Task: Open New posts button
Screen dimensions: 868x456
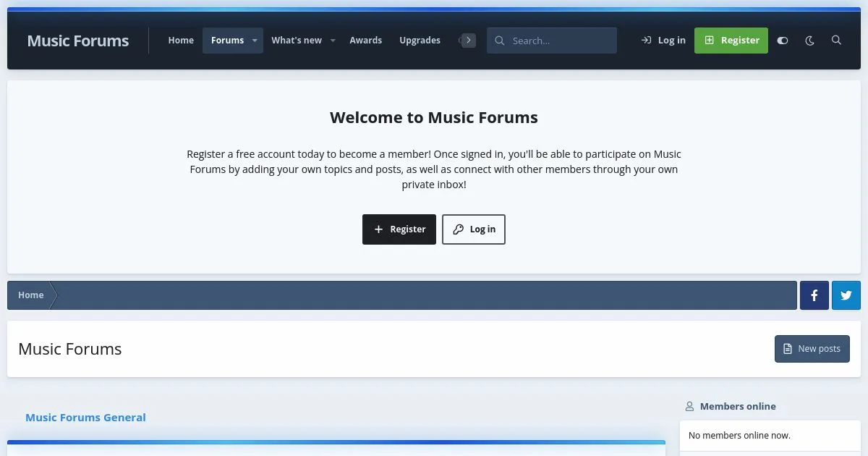Action: [812, 349]
